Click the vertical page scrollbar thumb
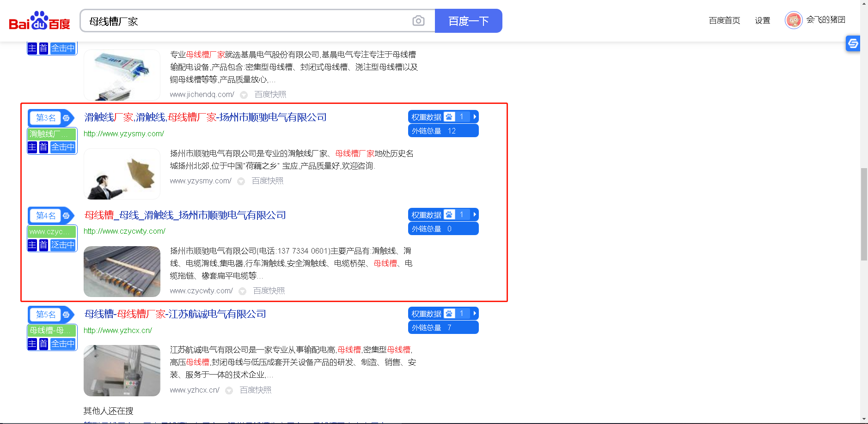 click(864, 214)
